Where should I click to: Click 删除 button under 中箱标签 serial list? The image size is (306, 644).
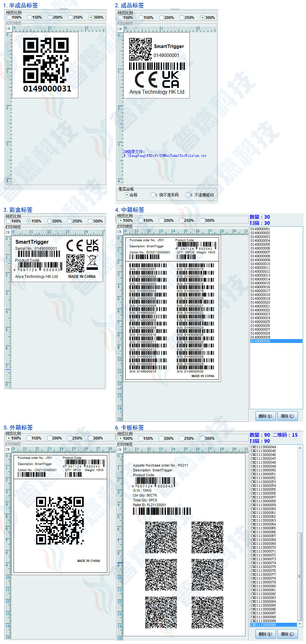(265, 416)
